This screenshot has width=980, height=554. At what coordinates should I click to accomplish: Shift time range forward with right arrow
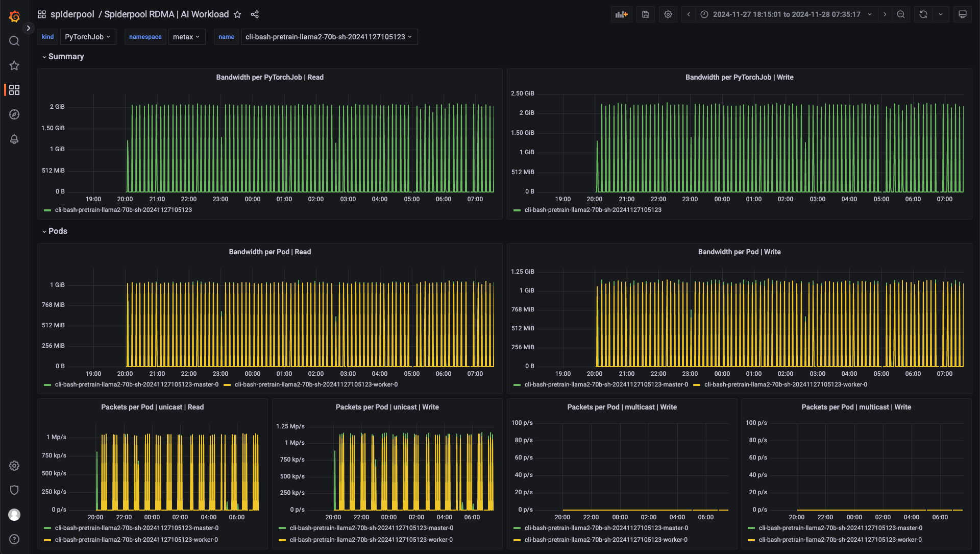click(x=885, y=14)
